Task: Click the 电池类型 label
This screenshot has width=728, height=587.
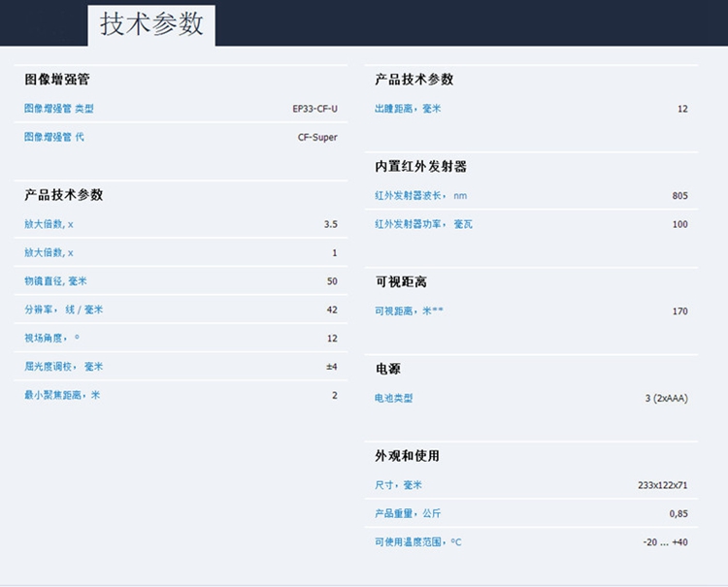Action: (x=394, y=398)
